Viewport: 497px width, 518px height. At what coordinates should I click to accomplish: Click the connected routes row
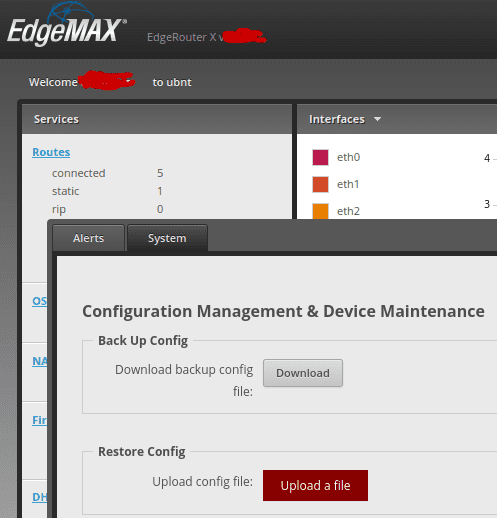pyautogui.click(x=107, y=173)
